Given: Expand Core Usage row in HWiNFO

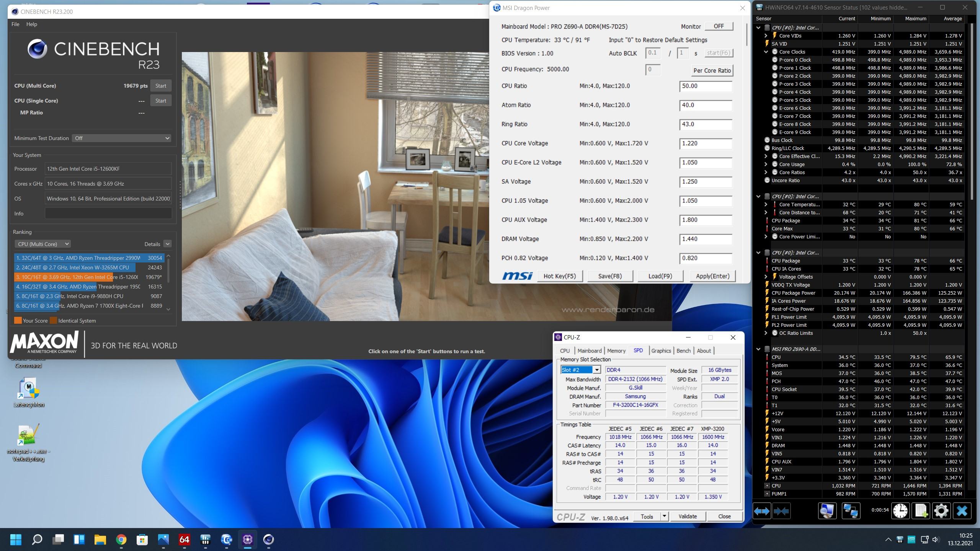Looking at the screenshot, I should coord(766,164).
